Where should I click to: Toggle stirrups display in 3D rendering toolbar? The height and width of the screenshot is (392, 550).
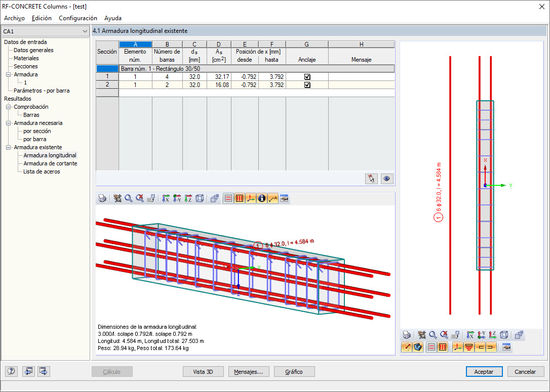(240, 199)
